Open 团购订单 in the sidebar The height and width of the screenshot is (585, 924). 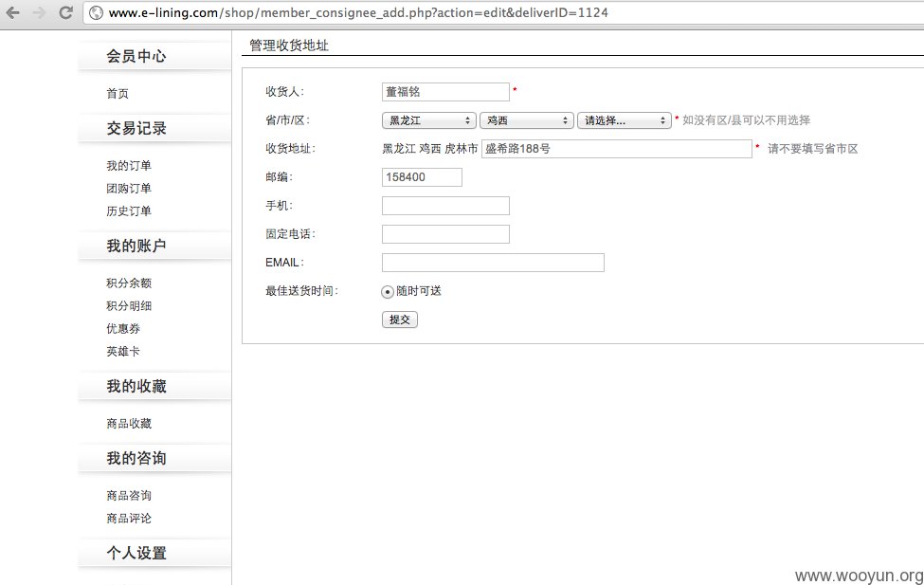(x=129, y=189)
